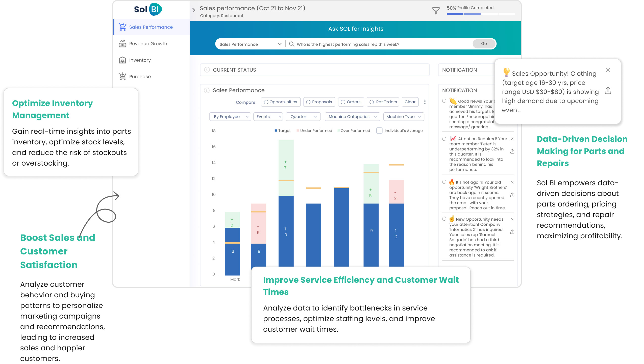Share the Sales Opportunity popup notification
The height and width of the screenshot is (364, 644).
608,91
